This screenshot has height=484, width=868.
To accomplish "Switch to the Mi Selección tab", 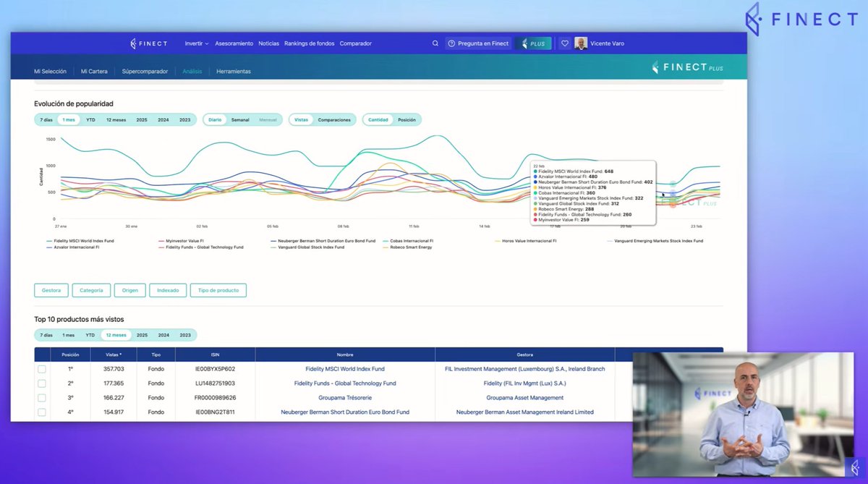I will coord(50,72).
